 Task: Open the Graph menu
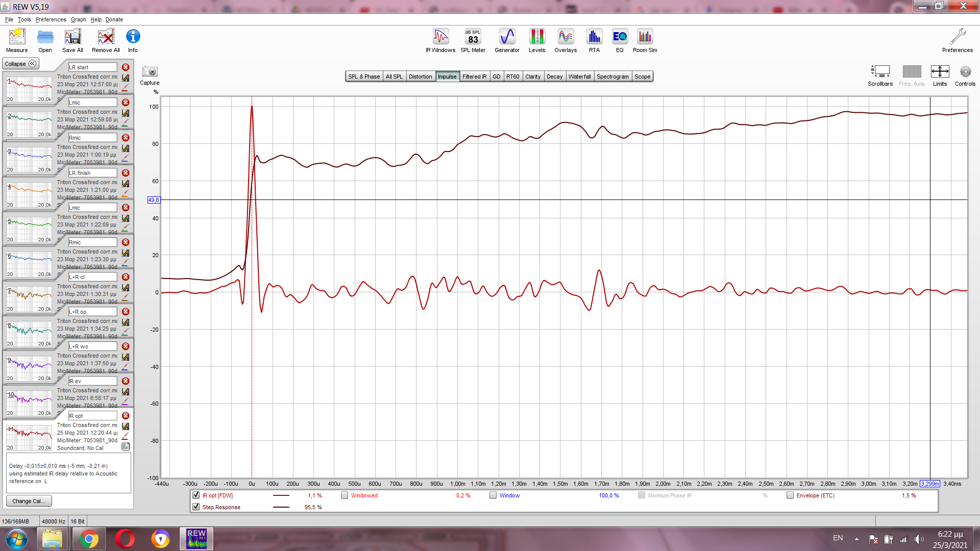(78, 19)
